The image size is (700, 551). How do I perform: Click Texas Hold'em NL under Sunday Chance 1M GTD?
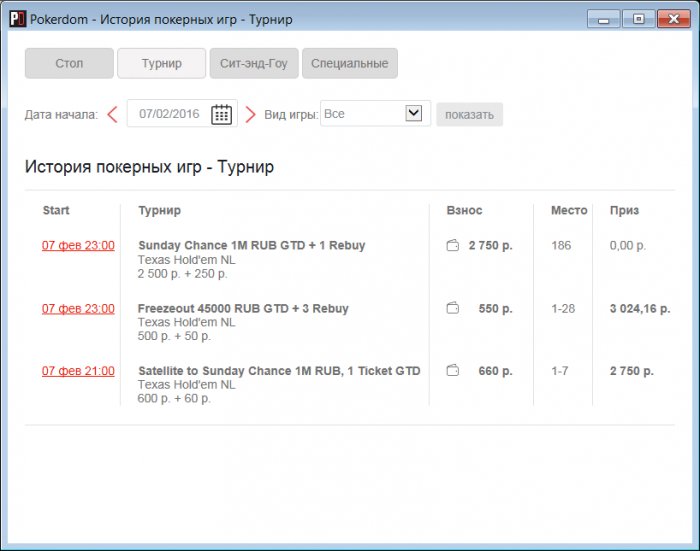[187, 260]
